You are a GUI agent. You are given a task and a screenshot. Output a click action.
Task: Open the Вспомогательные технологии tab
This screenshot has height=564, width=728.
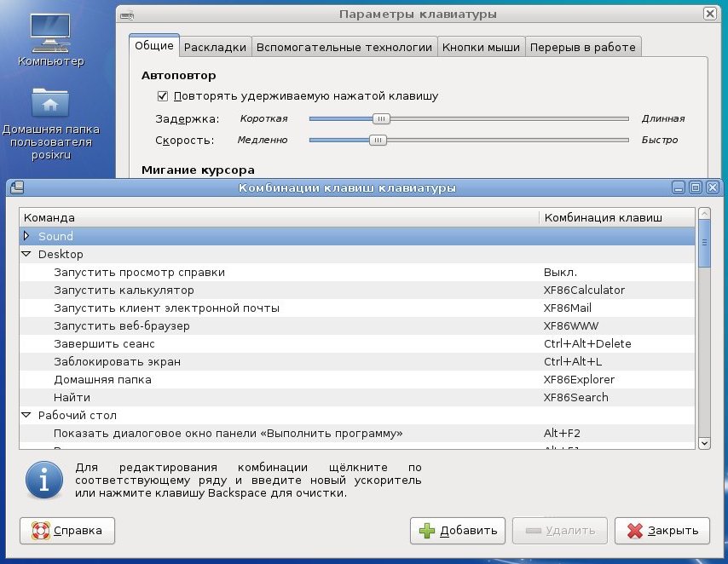tap(344, 47)
